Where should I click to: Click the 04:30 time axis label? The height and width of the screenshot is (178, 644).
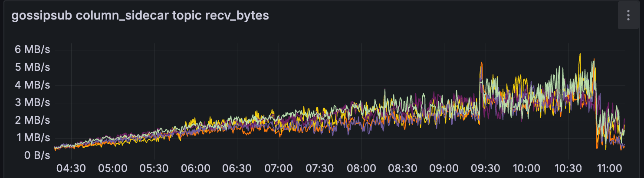71,168
